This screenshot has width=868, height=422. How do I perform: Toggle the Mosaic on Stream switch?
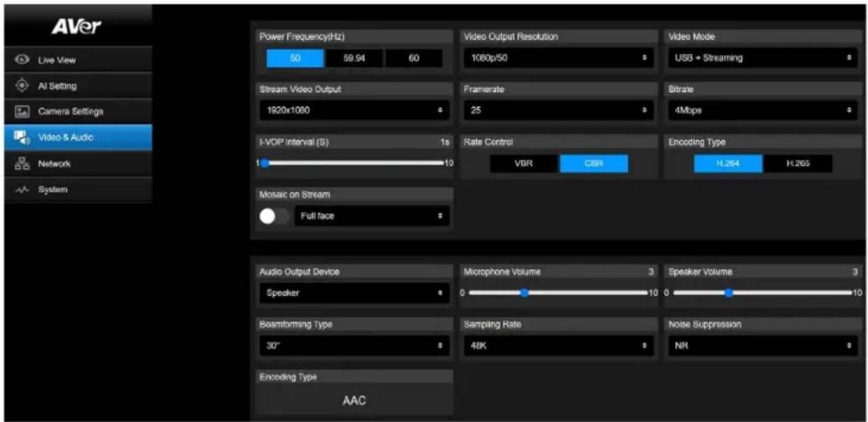pyautogui.click(x=273, y=217)
